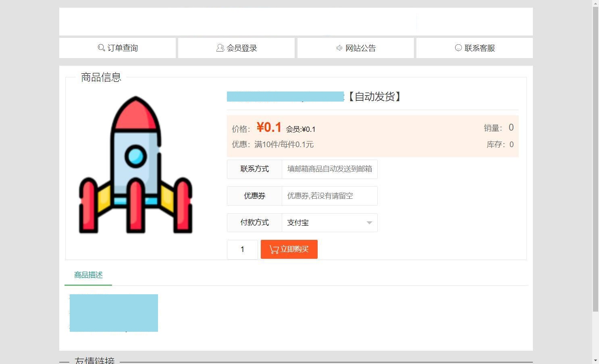Click the shopping cart icon on buy button
Viewport: 599px width, 364px height.
tap(274, 250)
